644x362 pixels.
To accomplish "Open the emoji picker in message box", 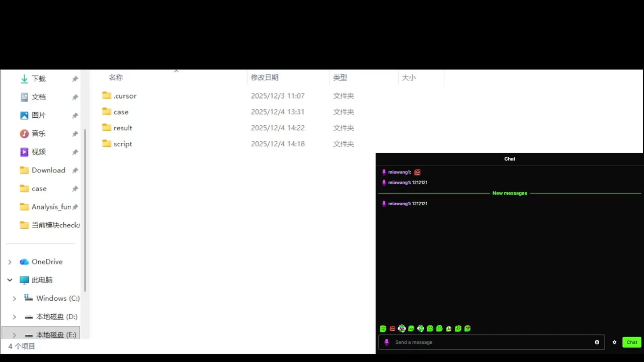I will (x=597, y=342).
